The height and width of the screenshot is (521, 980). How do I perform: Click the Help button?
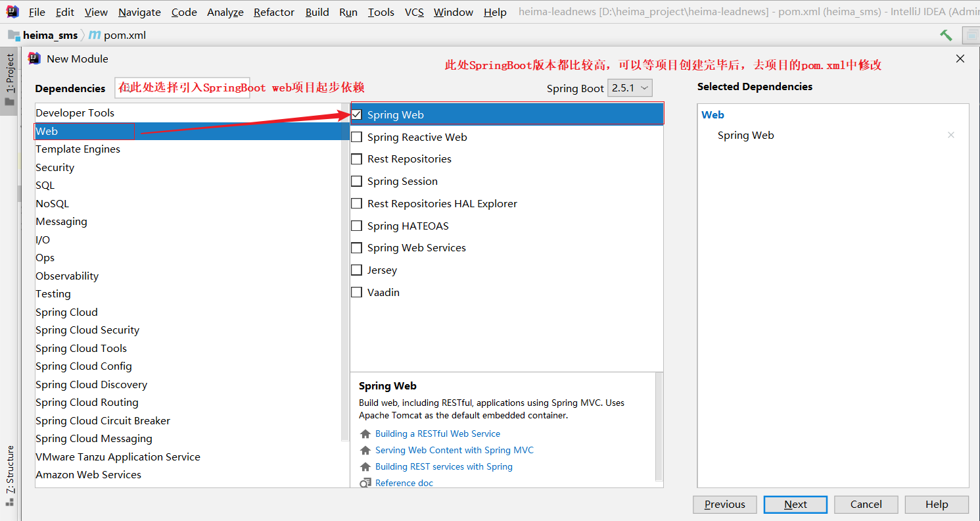(937, 505)
